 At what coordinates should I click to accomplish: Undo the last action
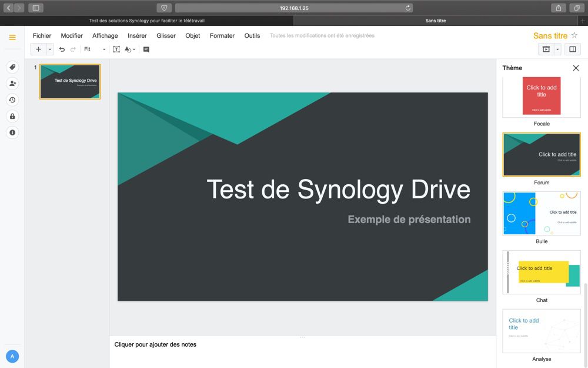click(62, 49)
